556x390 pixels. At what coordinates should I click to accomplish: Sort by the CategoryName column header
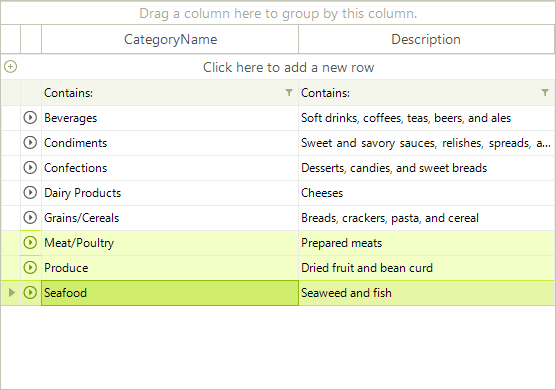click(170, 39)
